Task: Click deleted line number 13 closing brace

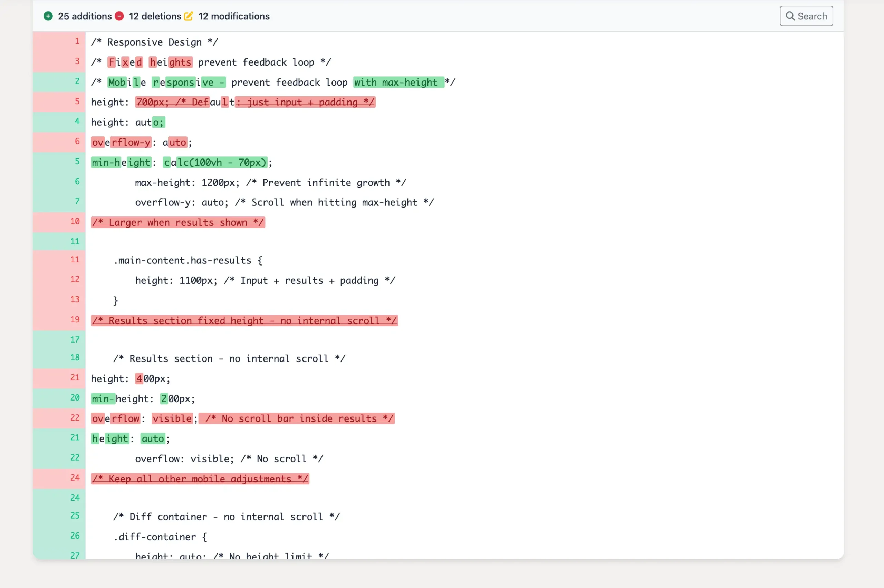Action: pos(75,299)
